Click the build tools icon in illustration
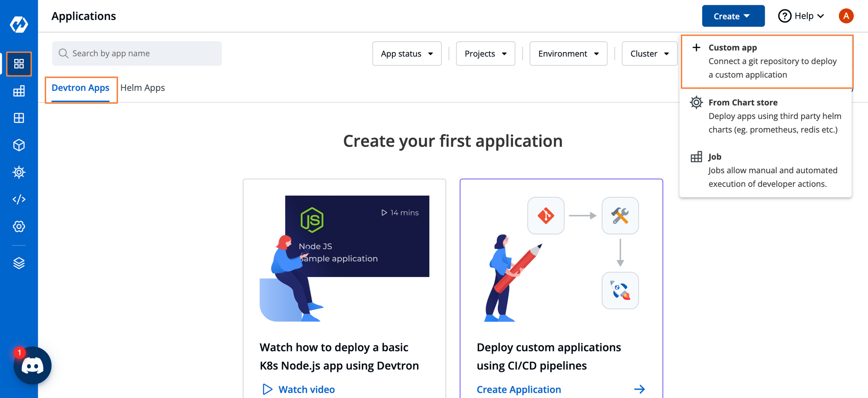Screen dimensions: 868x398 pyautogui.click(x=620, y=216)
